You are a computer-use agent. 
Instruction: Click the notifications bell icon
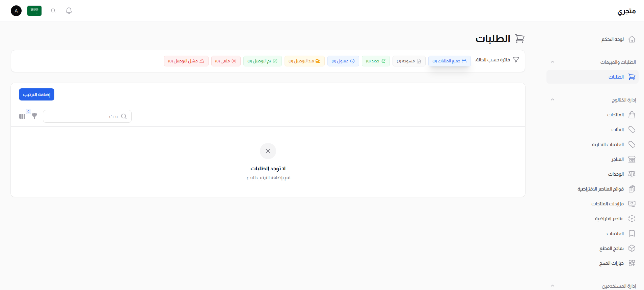click(69, 11)
